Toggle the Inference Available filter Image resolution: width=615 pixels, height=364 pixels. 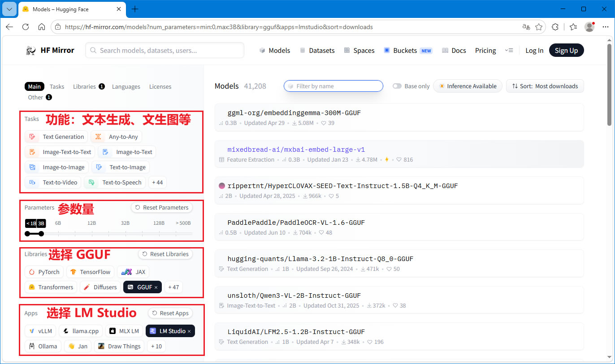468,86
